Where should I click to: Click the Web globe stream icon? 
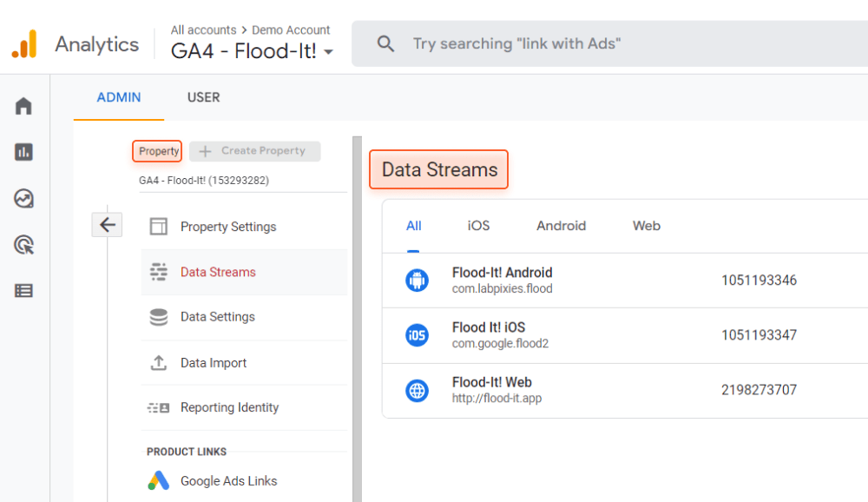coord(417,390)
